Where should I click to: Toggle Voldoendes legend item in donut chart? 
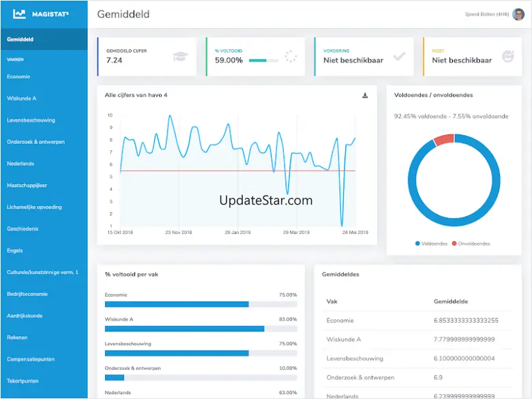point(431,243)
